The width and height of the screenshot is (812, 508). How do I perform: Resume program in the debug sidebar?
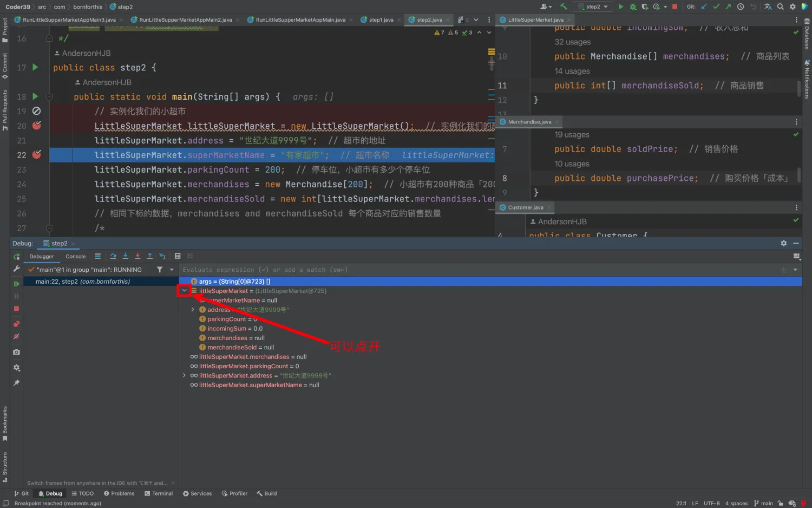(17, 283)
